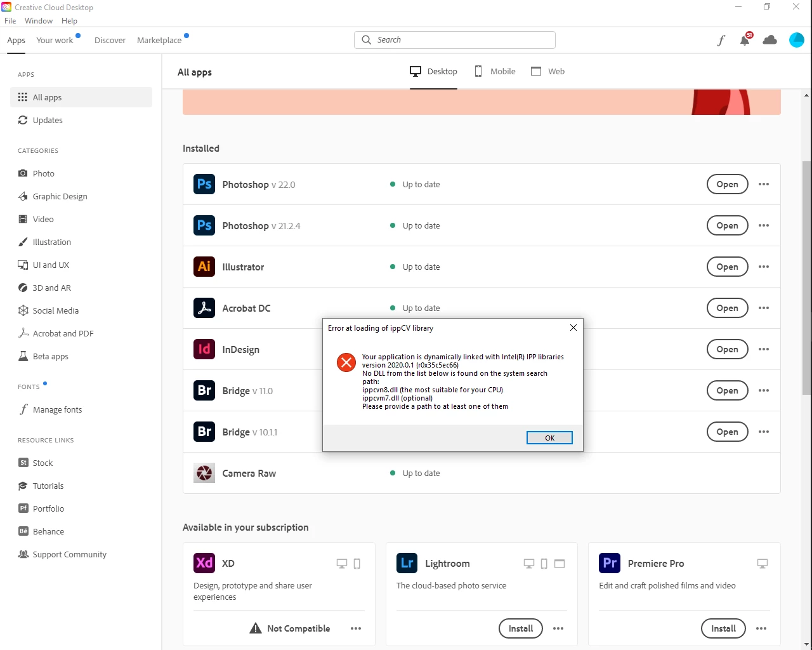812x650 pixels.
Task: Click the red error icon in dialog
Action: [x=346, y=363]
